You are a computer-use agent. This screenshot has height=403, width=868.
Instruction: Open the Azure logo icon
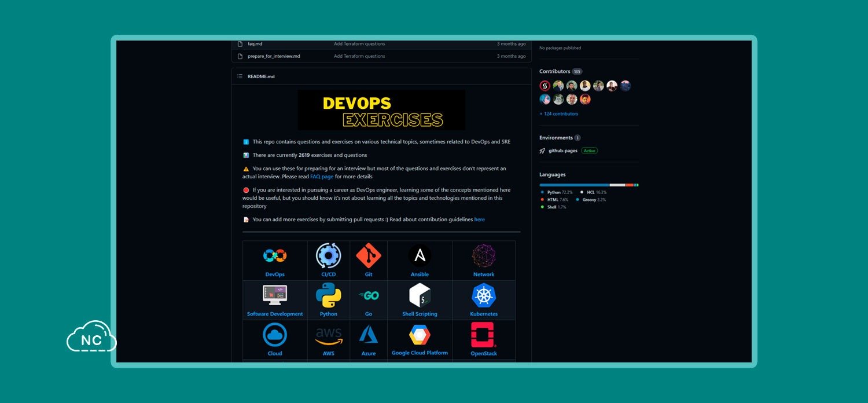(369, 334)
